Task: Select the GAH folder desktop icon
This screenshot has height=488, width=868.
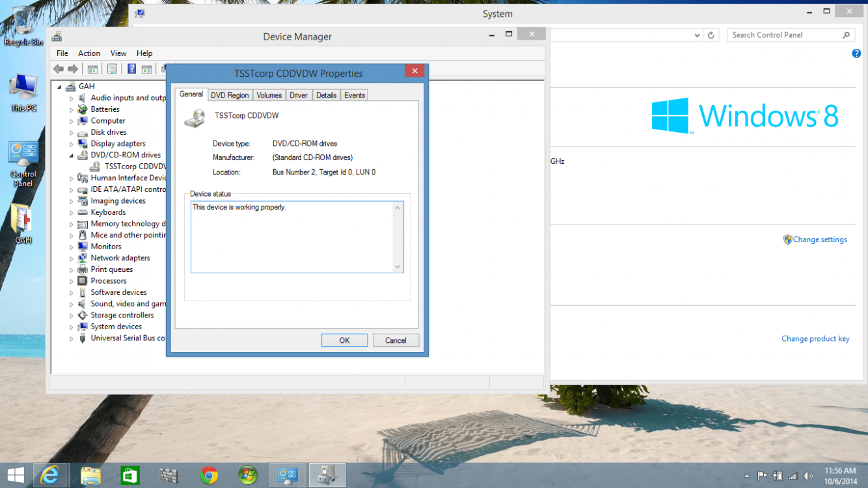Action: point(23,224)
